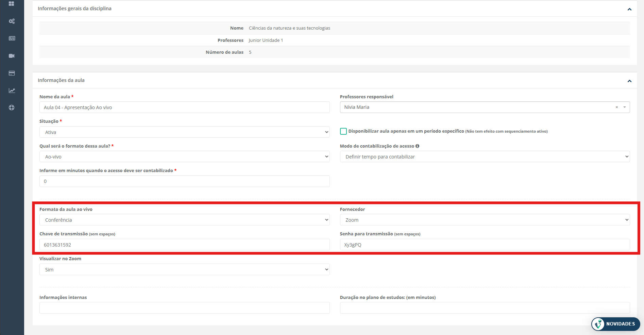644x335 pixels.
Task: Open the dashboard grid icon in sidebar
Action: [x=12, y=4]
